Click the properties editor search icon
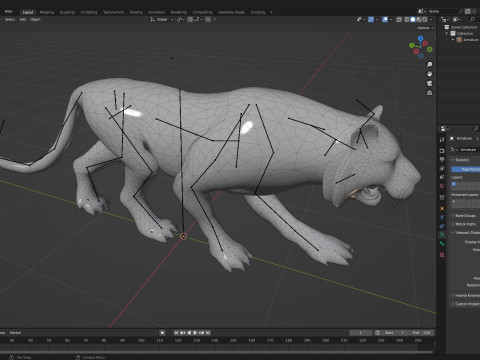This screenshot has height=360, width=480. pyautogui.click(x=476, y=128)
